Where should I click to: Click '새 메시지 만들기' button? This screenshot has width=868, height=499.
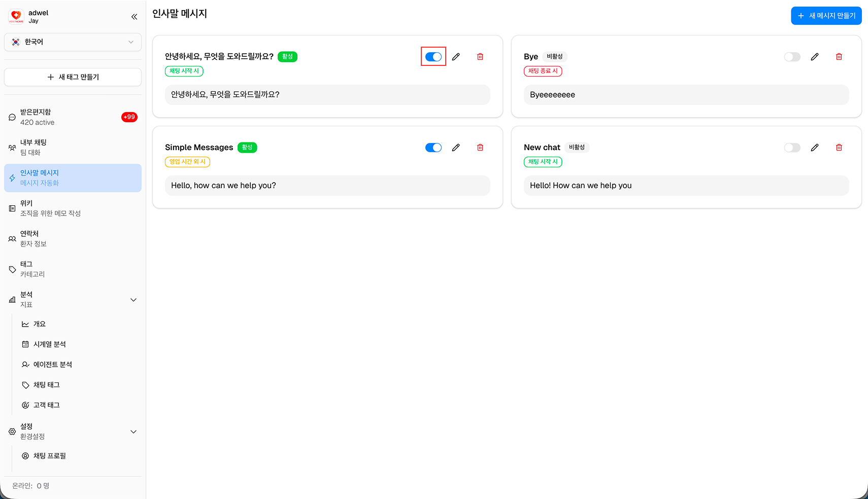[826, 16]
